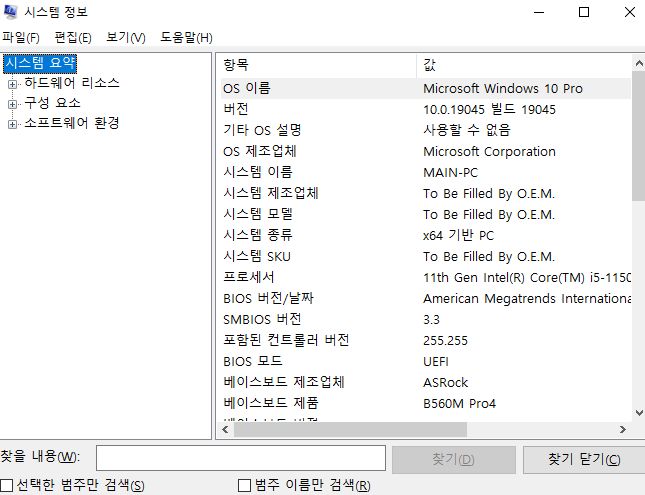This screenshot has height=495, width=645.
Task: Click the horizontal scrollbar thumb
Action: [x=350, y=430]
